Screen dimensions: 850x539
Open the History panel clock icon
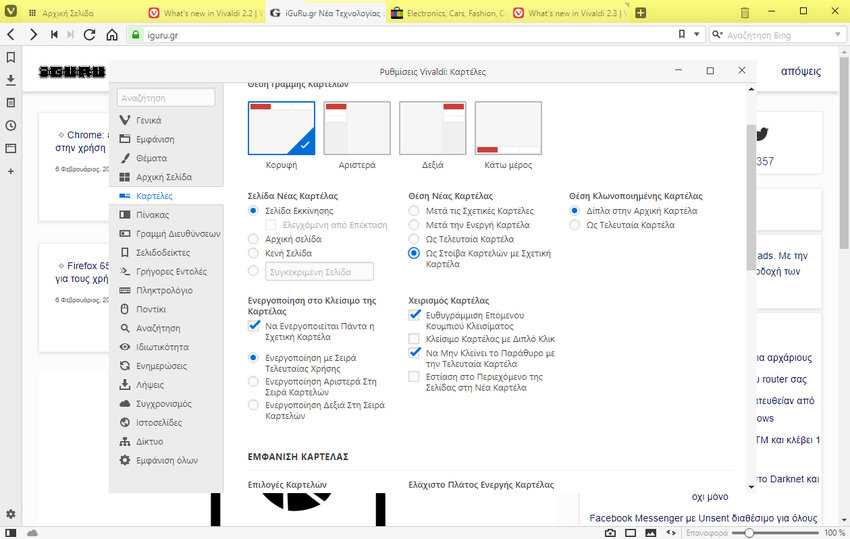point(10,126)
